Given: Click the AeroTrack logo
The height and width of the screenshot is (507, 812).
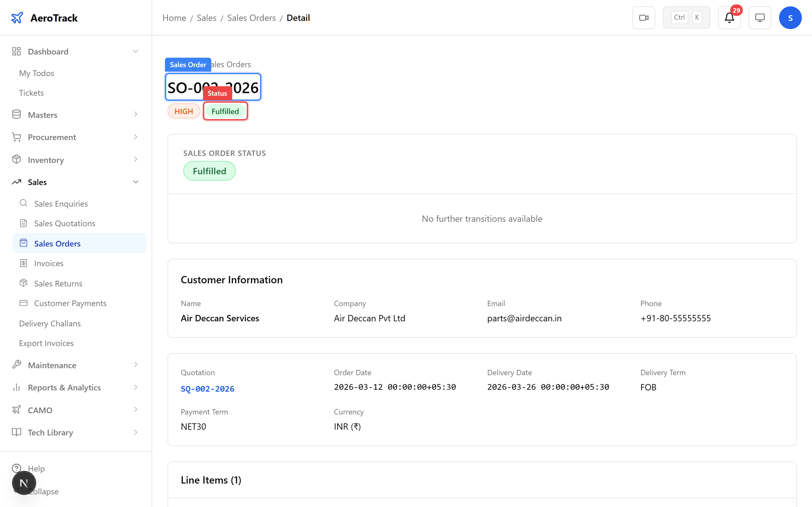Looking at the screenshot, I should click(44, 17).
